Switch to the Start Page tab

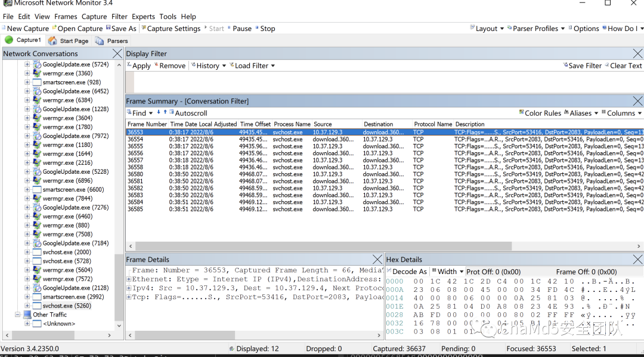pos(69,41)
